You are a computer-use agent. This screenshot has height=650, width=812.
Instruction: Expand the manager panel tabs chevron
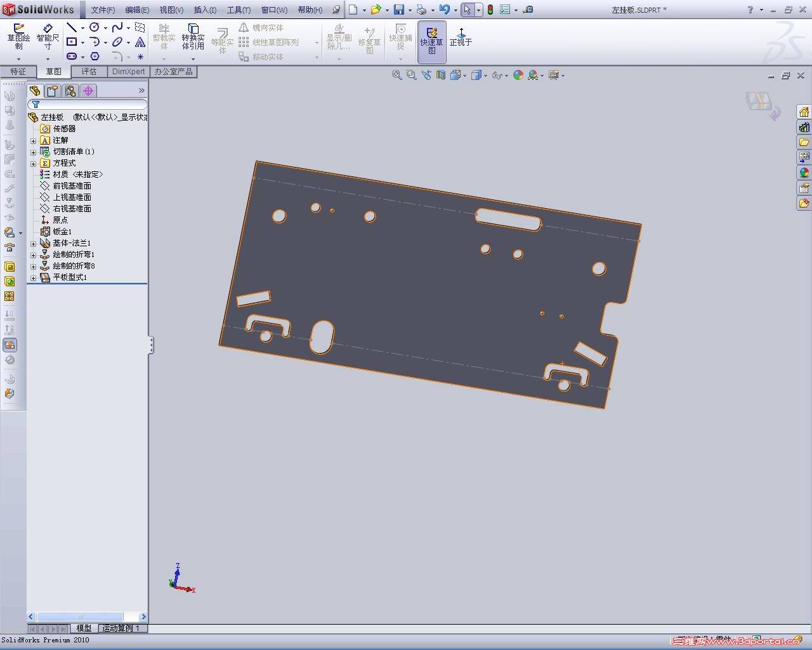tap(141, 91)
